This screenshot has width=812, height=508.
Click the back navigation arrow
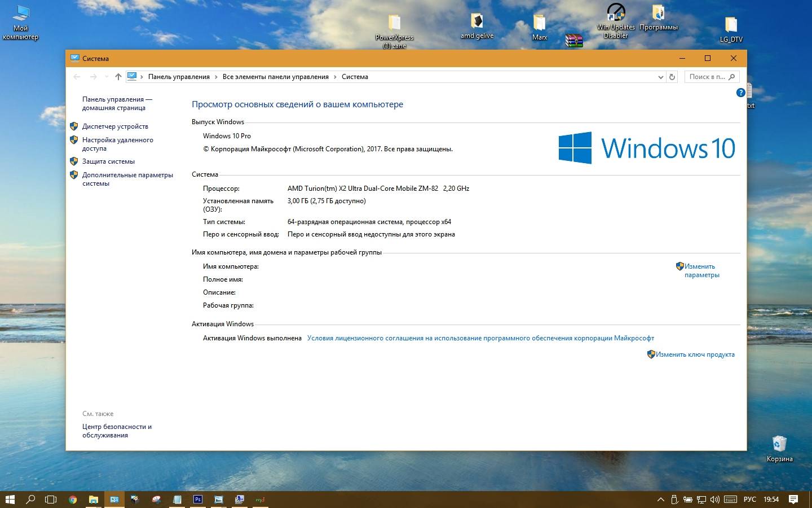pos(77,77)
